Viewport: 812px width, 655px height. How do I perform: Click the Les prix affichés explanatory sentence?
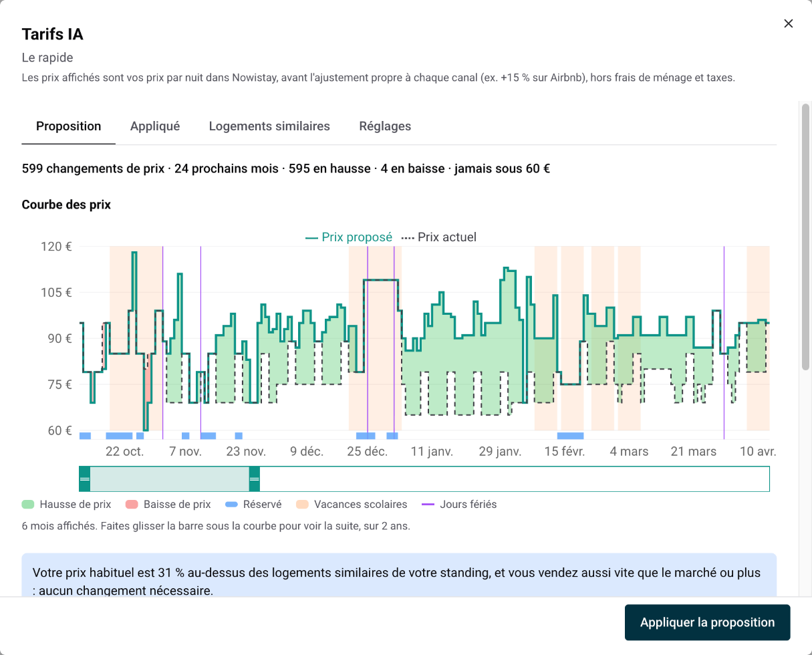coord(378,78)
